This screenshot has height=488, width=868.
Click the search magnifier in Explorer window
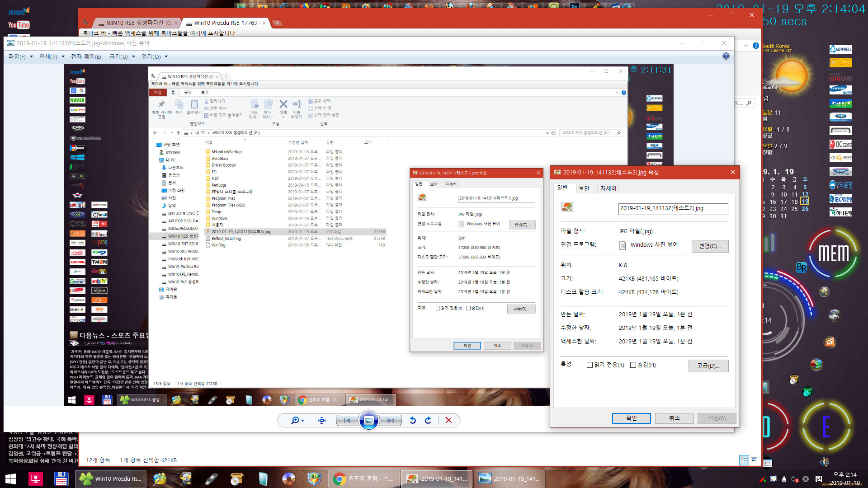pyautogui.click(x=749, y=103)
